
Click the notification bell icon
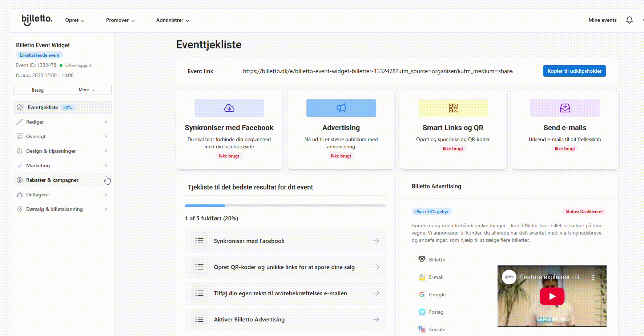(629, 20)
